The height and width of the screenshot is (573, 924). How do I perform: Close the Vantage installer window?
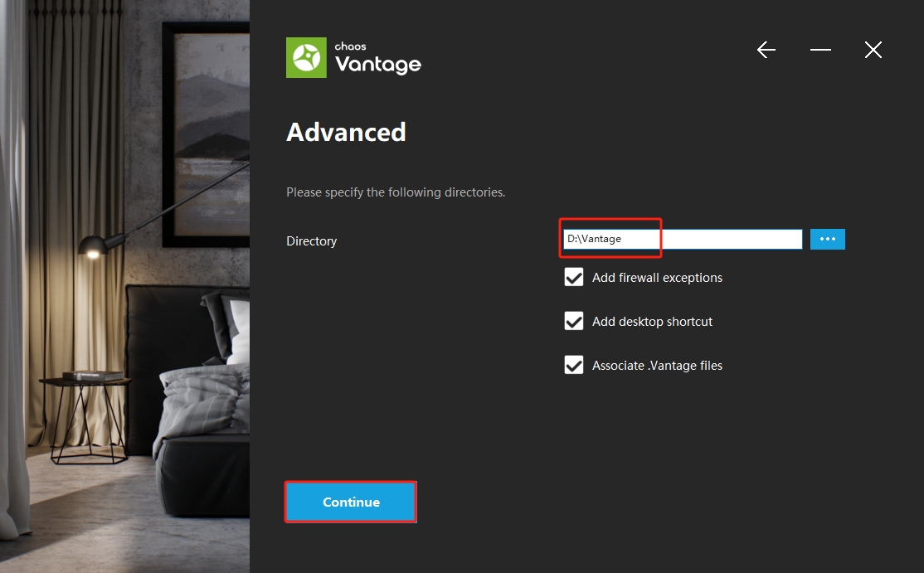(x=873, y=51)
